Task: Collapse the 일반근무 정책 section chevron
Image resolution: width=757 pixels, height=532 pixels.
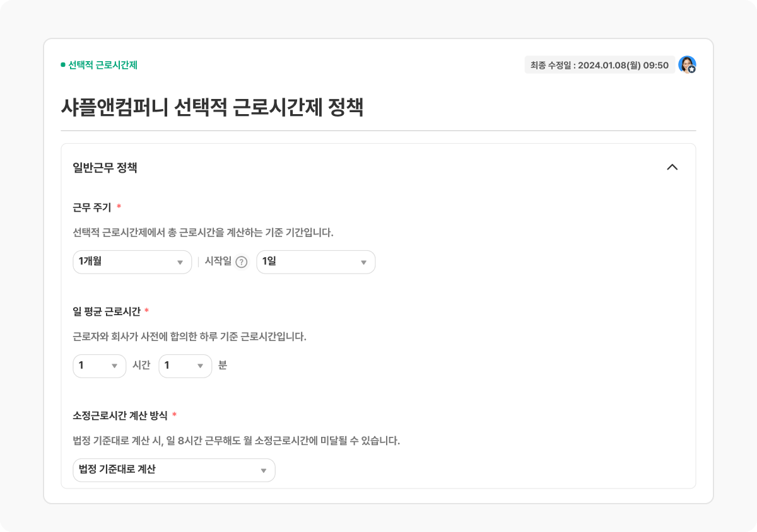Action: (672, 168)
